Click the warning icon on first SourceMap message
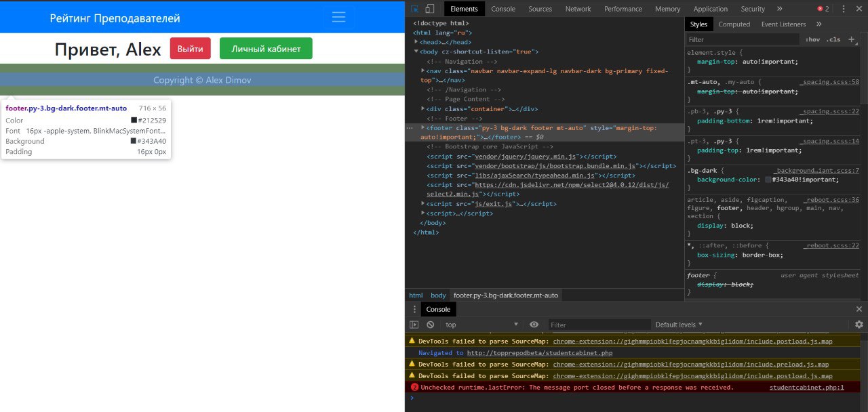The image size is (868, 412). click(412, 342)
